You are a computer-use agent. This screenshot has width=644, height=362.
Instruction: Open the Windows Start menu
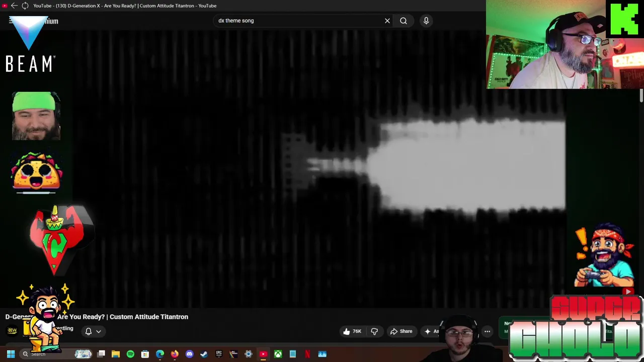pos(11,354)
